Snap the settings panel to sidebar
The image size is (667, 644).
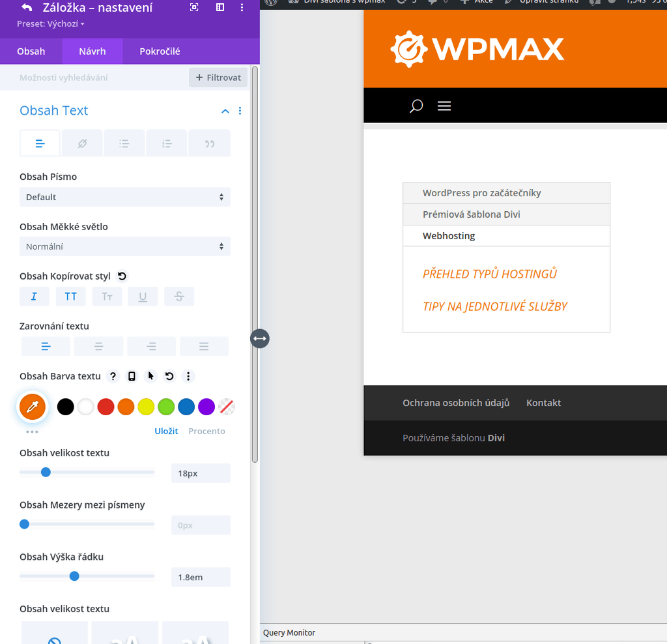tap(220, 7)
